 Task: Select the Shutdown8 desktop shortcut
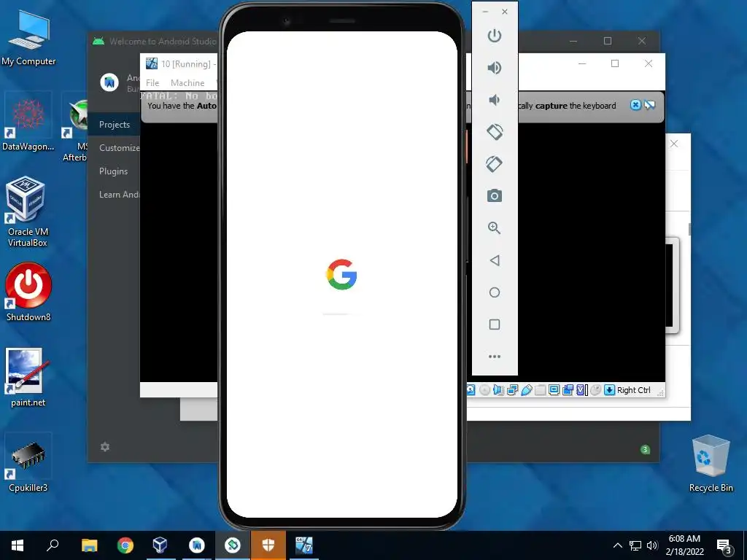point(28,292)
